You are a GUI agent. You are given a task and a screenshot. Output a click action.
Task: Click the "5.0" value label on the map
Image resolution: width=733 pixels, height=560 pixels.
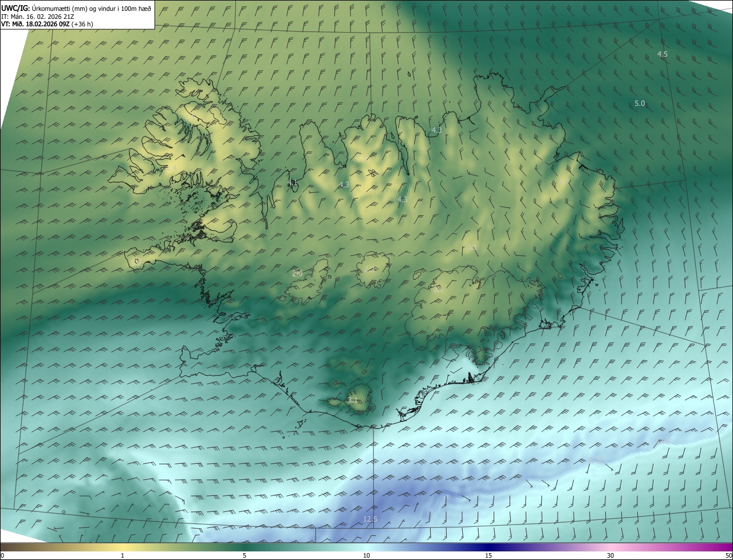tap(640, 104)
